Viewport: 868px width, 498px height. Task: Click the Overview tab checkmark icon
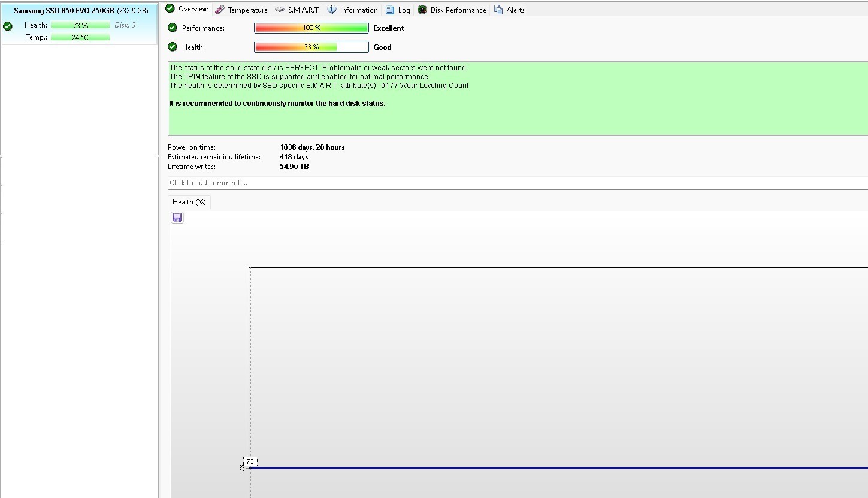(x=170, y=8)
